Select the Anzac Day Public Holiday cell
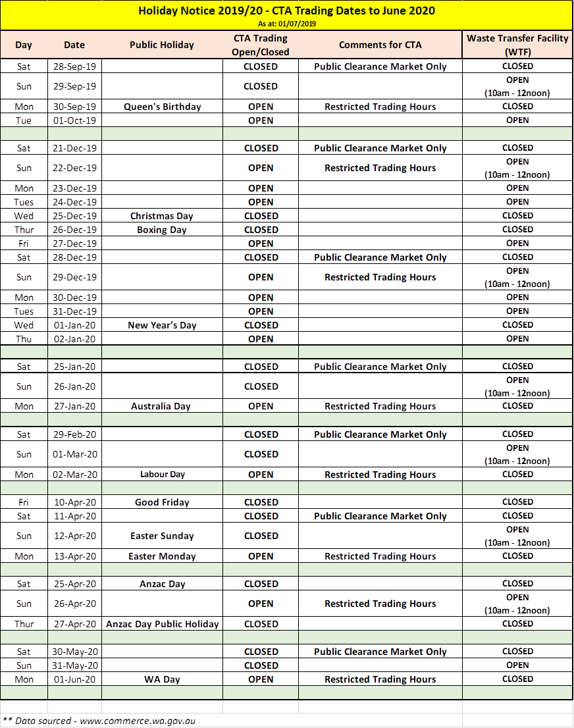The height and width of the screenshot is (728, 574). click(x=162, y=623)
